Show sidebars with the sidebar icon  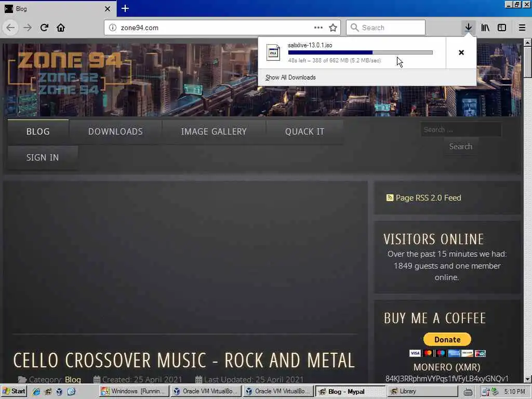click(502, 28)
